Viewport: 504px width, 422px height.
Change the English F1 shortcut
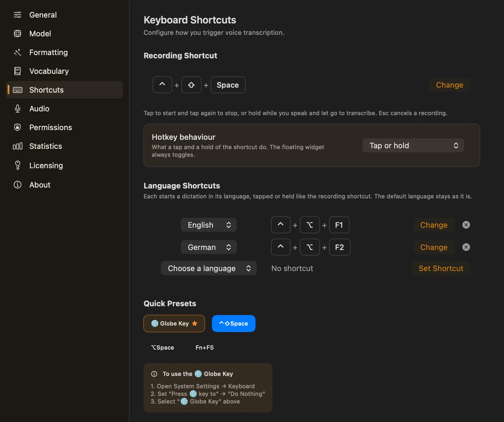point(434,225)
